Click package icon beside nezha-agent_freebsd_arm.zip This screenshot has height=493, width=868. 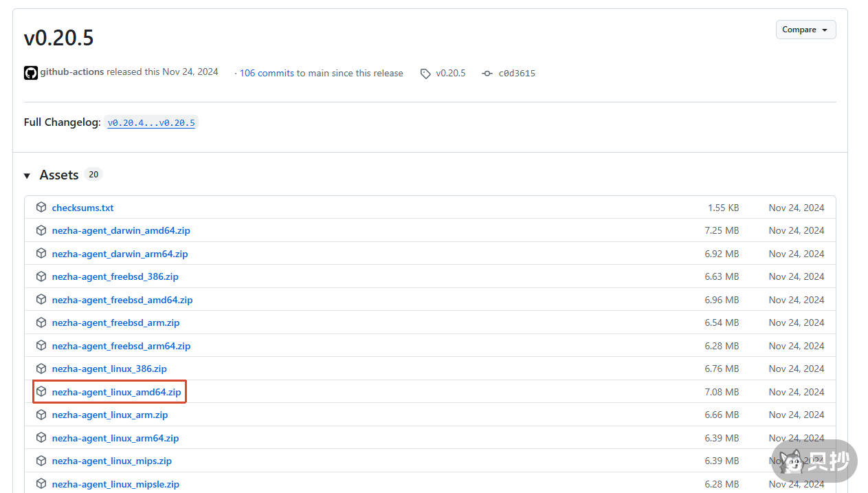click(x=41, y=322)
